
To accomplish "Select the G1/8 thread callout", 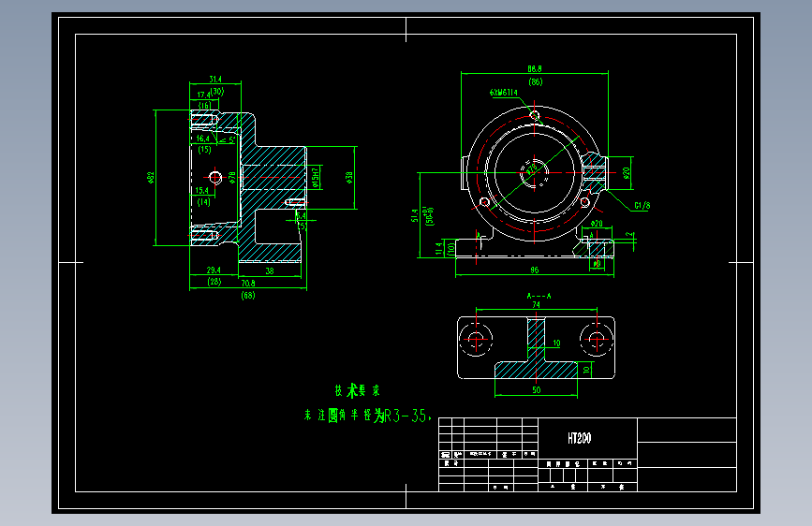I will pos(642,206).
